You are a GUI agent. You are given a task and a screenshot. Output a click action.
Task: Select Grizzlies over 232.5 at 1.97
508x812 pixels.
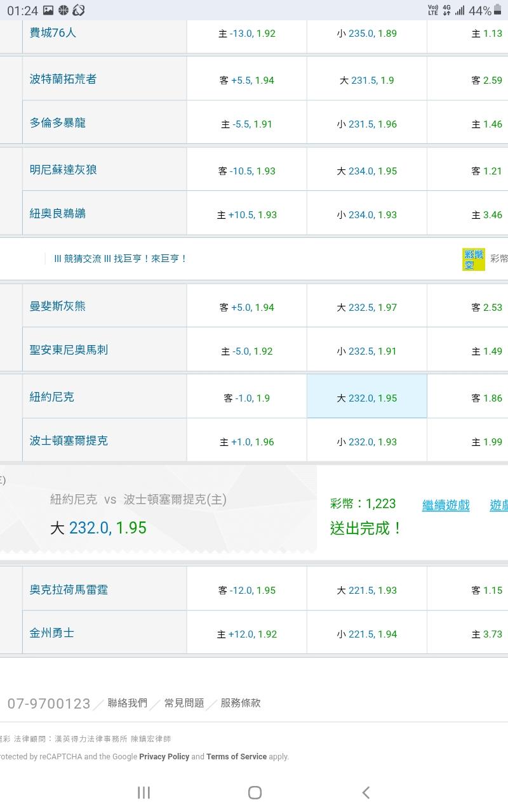(x=366, y=307)
